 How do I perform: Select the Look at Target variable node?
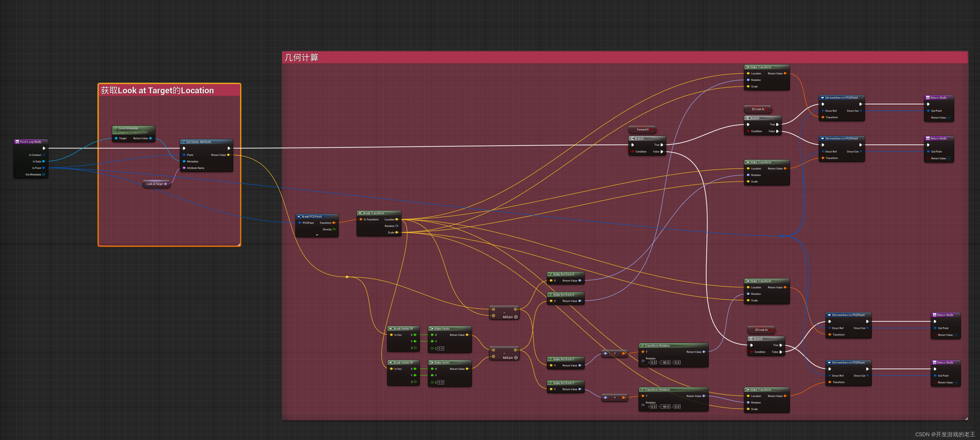156,184
